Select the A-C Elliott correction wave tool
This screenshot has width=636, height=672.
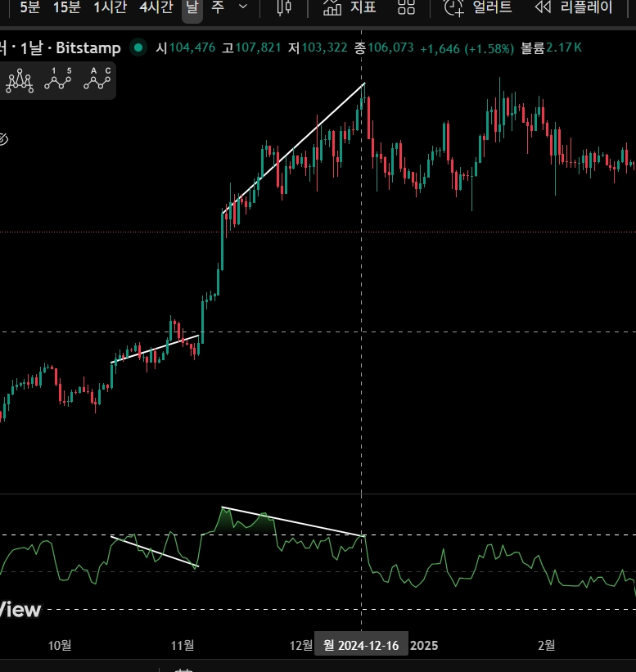pyautogui.click(x=97, y=79)
